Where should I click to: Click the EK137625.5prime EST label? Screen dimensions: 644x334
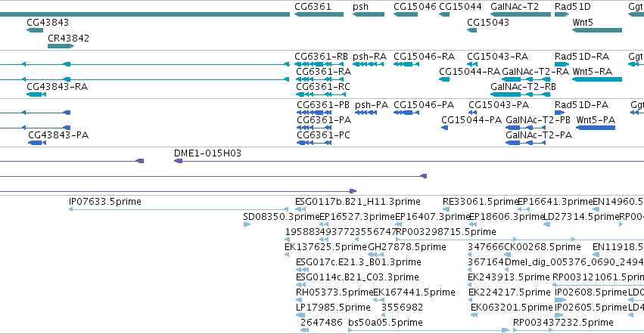(325, 247)
